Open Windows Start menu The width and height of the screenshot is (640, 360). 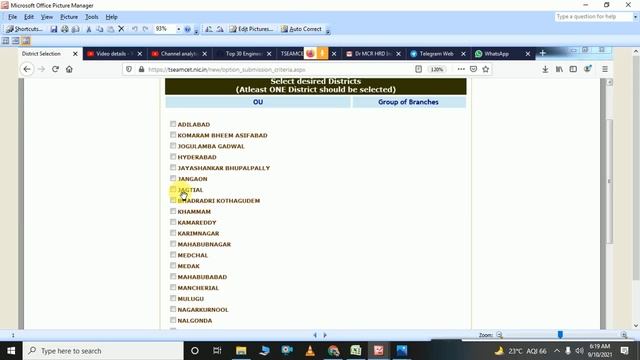[x=11, y=351]
